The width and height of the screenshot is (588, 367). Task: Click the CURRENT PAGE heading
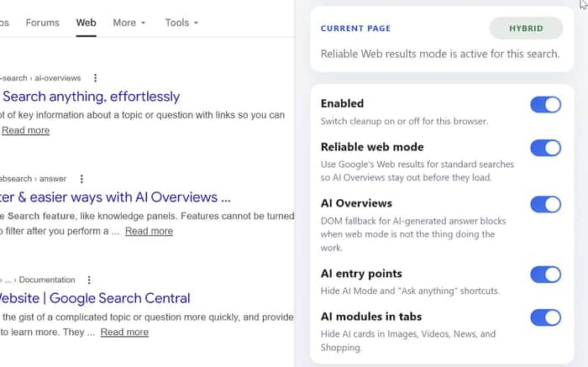(355, 29)
